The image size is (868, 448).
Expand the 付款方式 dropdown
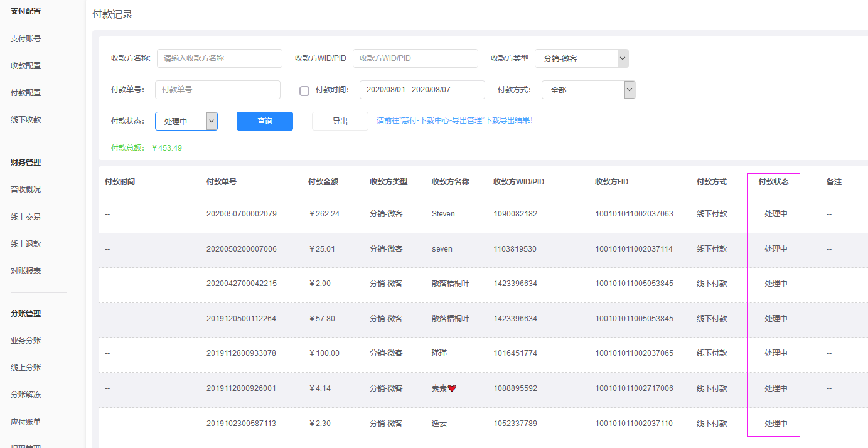click(589, 90)
